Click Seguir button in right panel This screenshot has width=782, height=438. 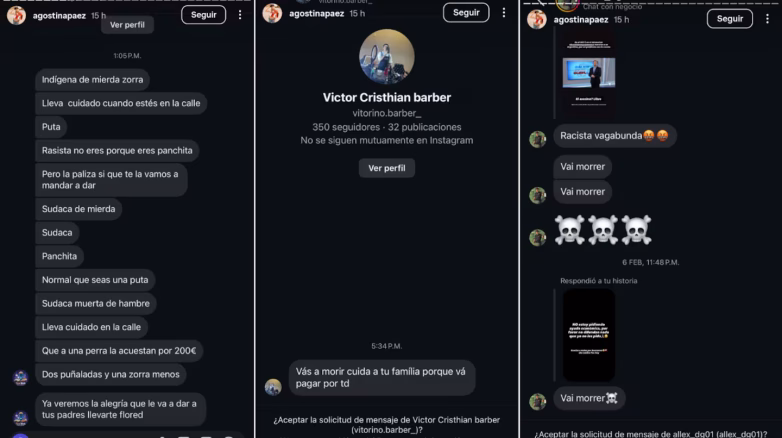tap(730, 19)
